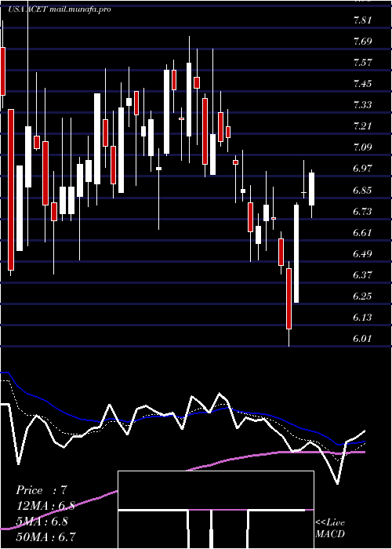Click the 7.57 price axis label
Viewport: 392px width, 549px height.
pyautogui.click(x=362, y=63)
